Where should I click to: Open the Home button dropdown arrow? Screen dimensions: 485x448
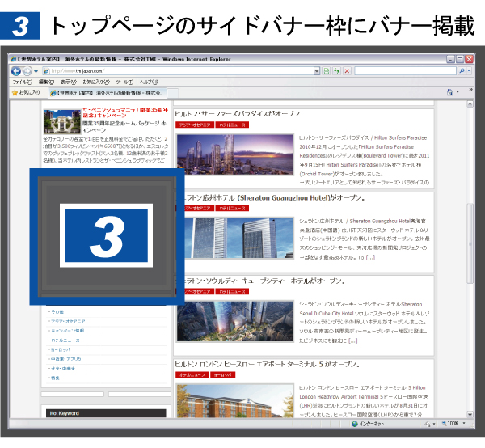458,92
